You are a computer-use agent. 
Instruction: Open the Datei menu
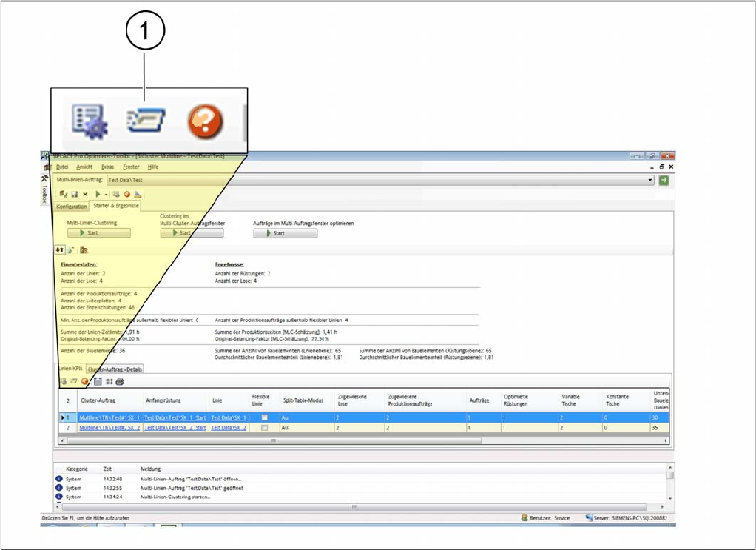click(62, 167)
